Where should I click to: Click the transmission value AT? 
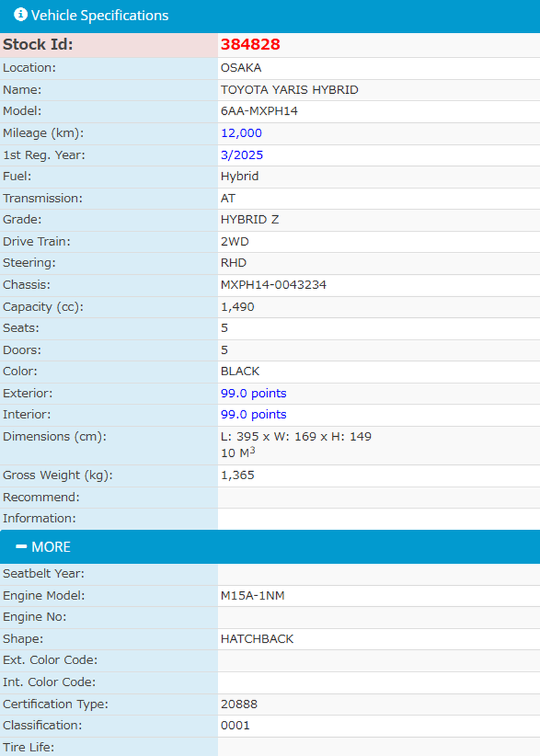click(x=227, y=198)
